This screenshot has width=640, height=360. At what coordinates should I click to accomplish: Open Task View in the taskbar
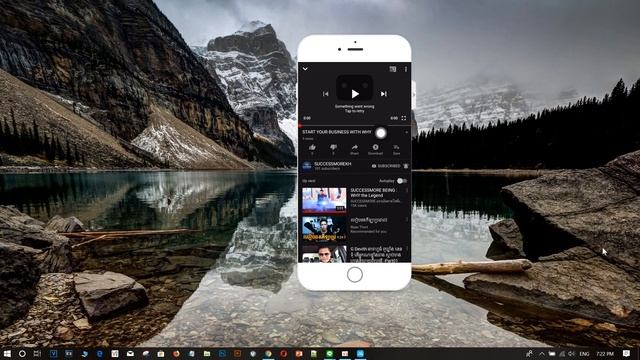coord(37,353)
